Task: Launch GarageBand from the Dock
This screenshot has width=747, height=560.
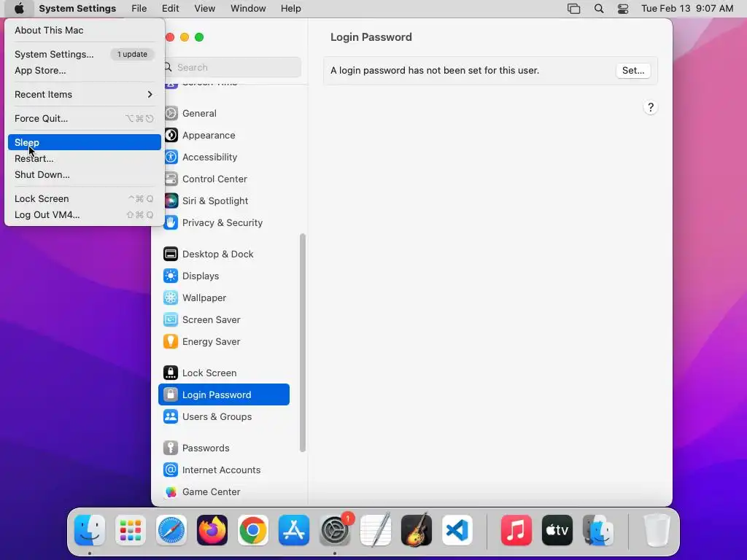Action: (417, 530)
